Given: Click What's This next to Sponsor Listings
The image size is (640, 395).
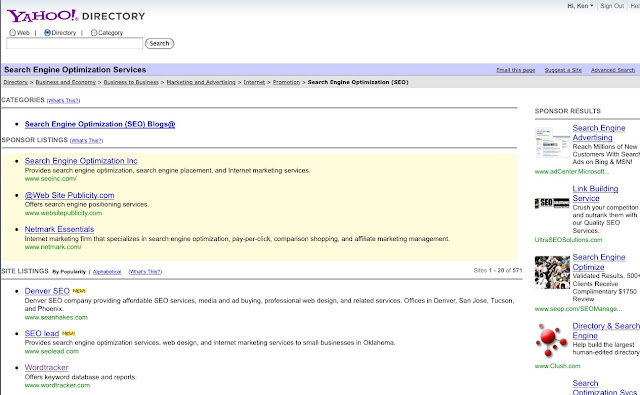Looking at the screenshot, I should [87, 140].
